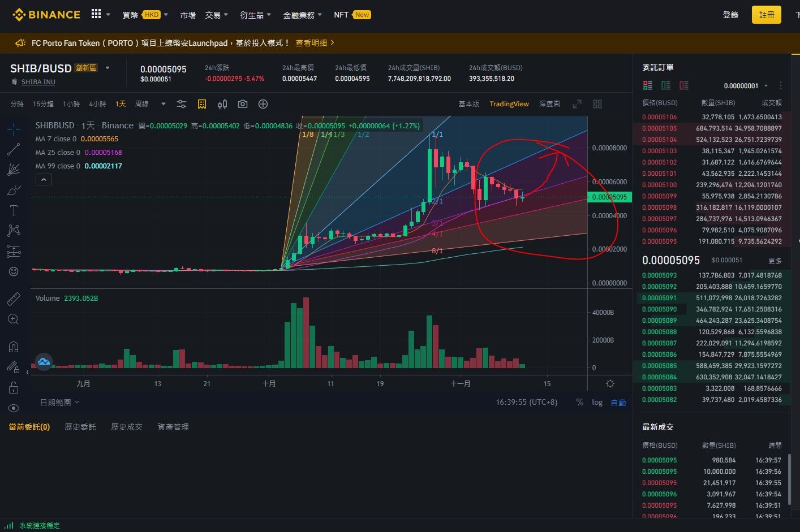This screenshot has width=800, height=532.
Task: Toggle percentage scale on price axis
Action: click(580, 403)
